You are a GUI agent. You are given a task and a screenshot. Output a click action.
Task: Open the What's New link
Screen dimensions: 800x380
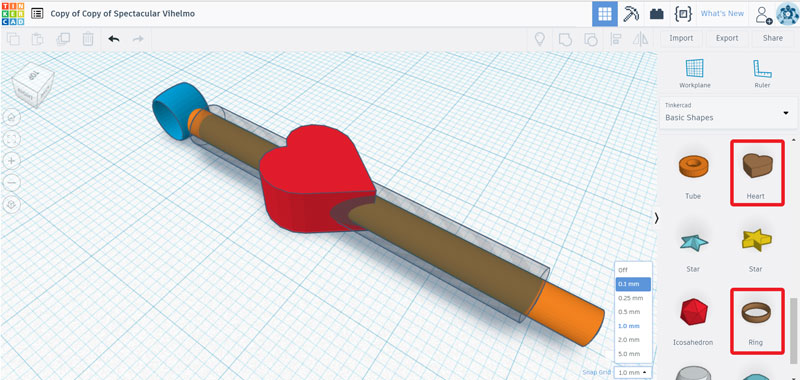pos(722,14)
